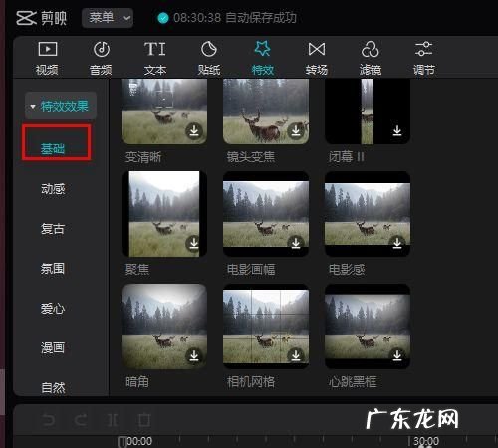Download the 暗角 effect

coord(194,355)
